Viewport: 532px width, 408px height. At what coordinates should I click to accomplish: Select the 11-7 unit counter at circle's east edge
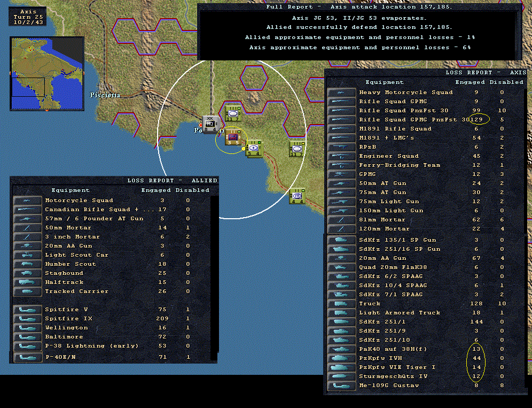click(297, 149)
